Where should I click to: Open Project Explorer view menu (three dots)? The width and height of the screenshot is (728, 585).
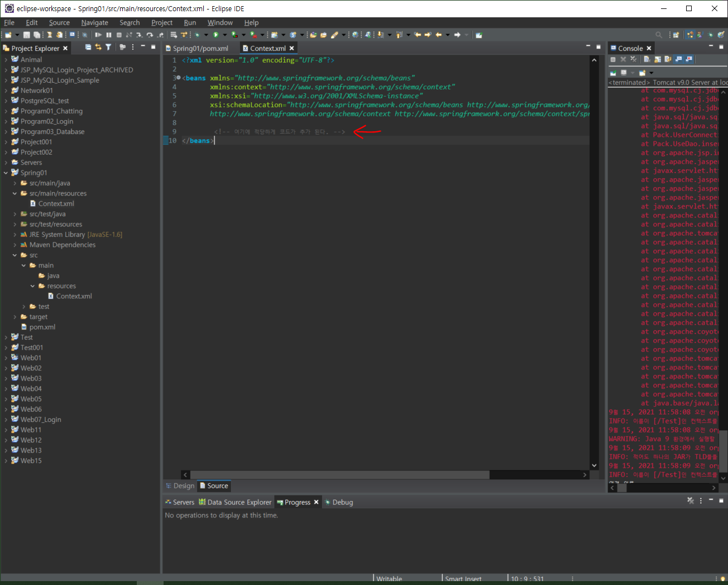[x=133, y=47]
